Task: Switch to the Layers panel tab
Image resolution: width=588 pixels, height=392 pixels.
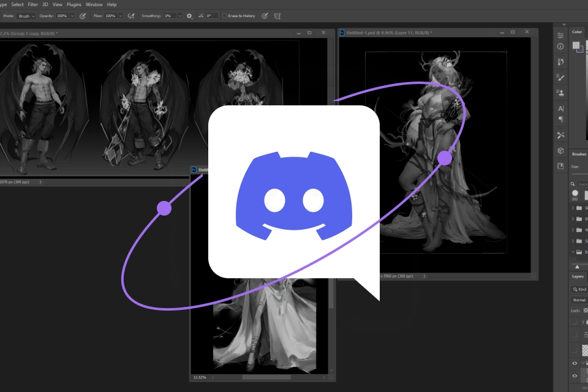Action: [x=578, y=276]
